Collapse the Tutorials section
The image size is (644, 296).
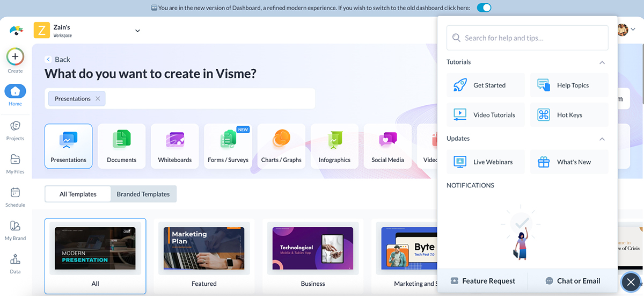pyautogui.click(x=602, y=62)
